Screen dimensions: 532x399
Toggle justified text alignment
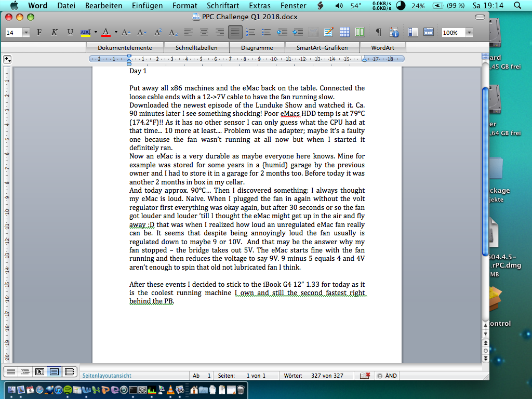[235, 32]
